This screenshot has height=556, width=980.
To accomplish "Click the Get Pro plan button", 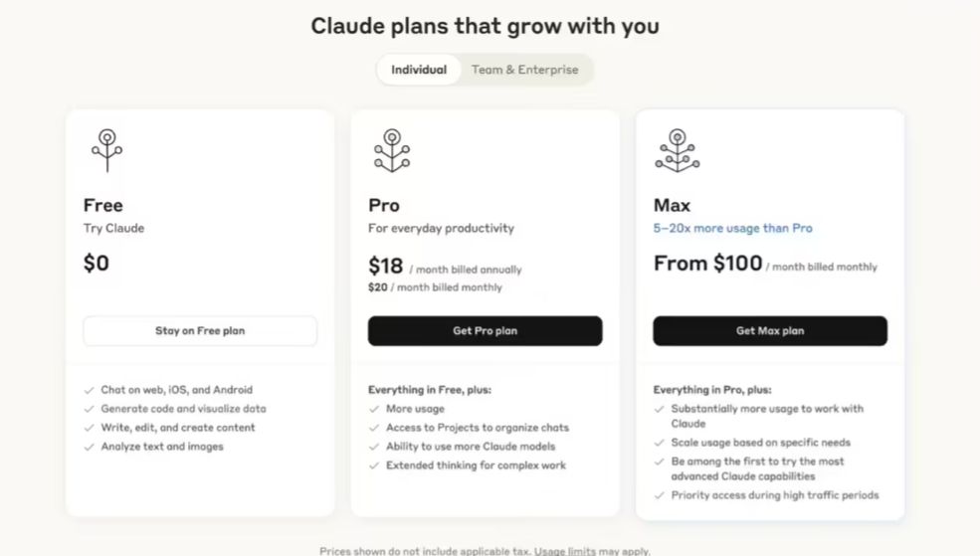I will pyautogui.click(x=485, y=331).
